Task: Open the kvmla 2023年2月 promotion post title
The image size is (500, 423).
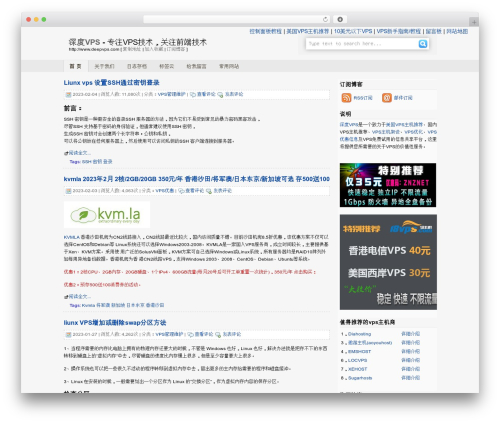Action: click(197, 179)
